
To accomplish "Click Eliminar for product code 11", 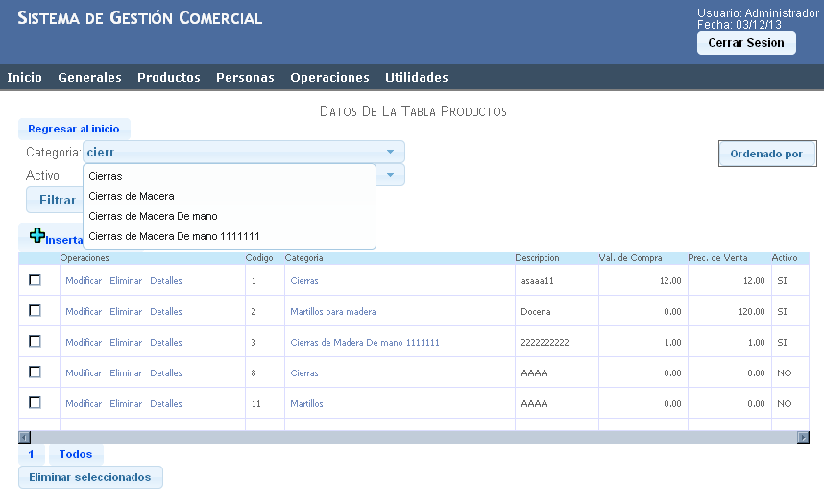I will (126, 404).
